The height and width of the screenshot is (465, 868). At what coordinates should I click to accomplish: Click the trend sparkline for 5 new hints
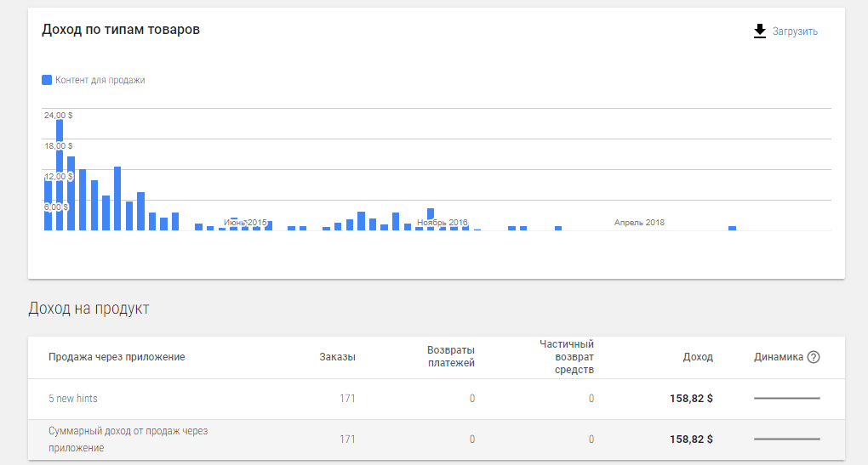click(786, 398)
